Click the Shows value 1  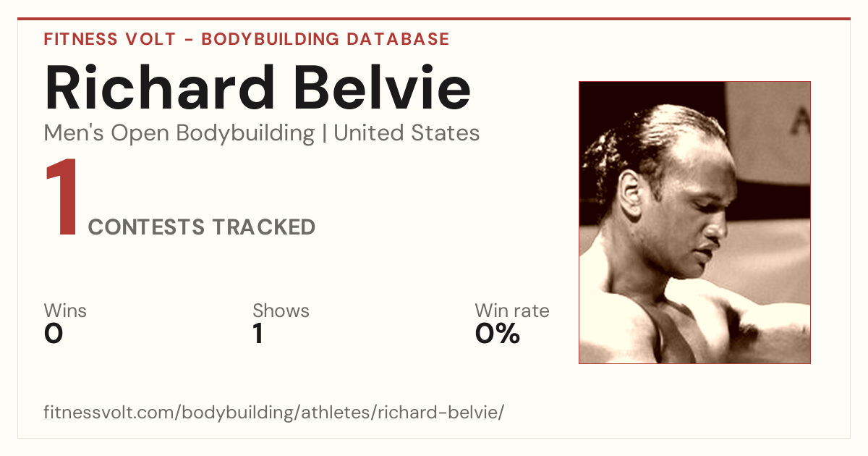click(x=258, y=334)
